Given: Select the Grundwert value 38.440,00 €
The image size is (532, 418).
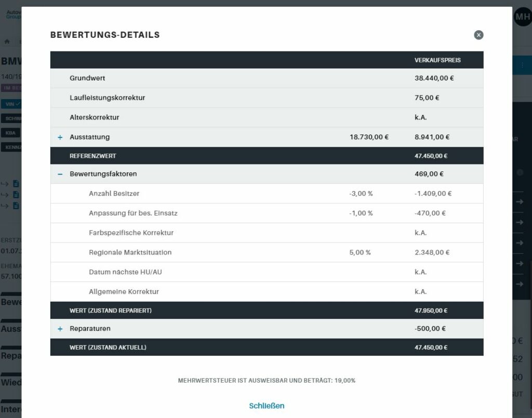Looking at the screenshot, I should coord(434,78).
